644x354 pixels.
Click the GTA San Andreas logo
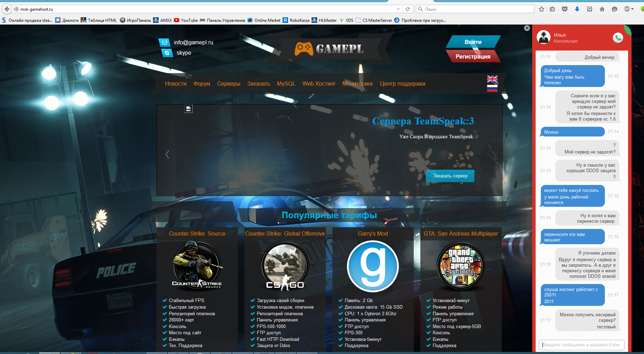coord(461,266)
